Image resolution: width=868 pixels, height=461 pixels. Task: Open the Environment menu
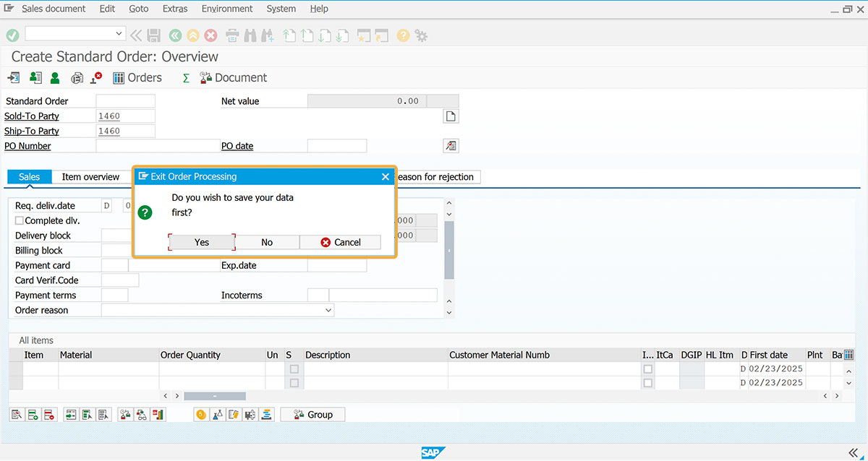click(227, 9)
